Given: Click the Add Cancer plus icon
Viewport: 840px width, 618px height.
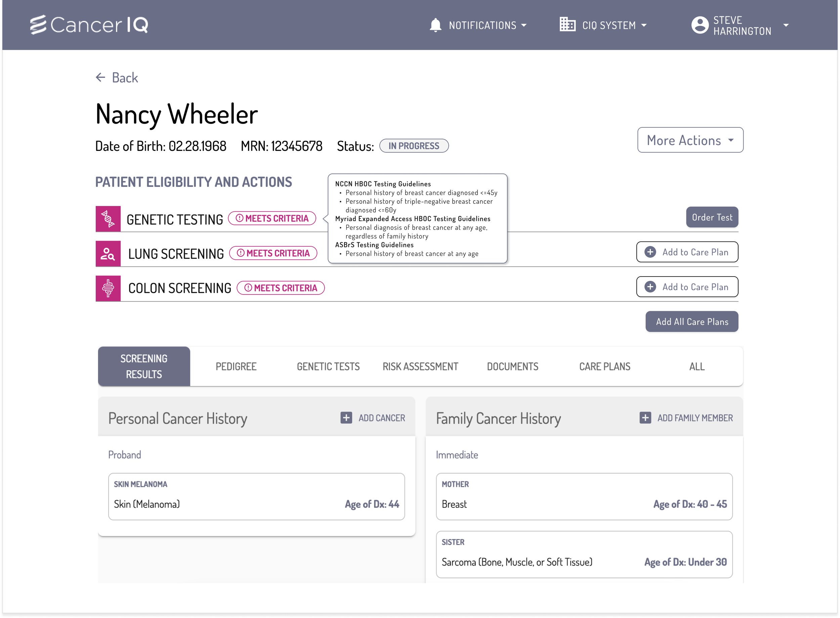Looking at the screenshot, I should pyautogui.click(x=346, y=418).
